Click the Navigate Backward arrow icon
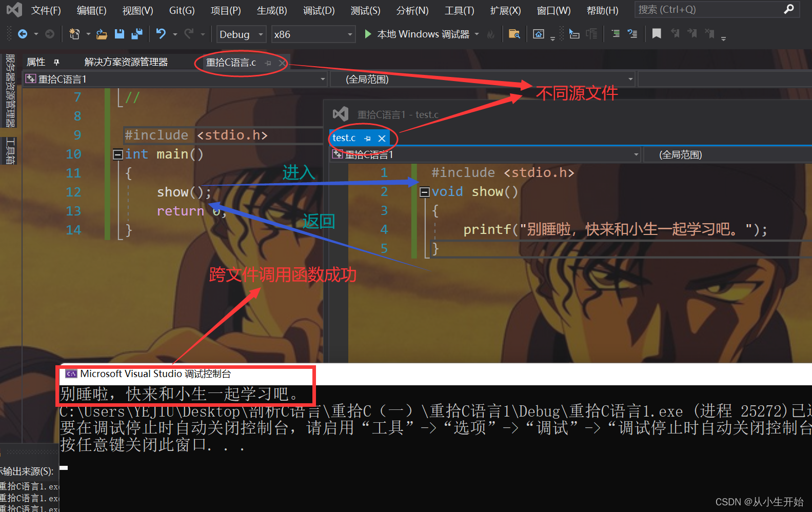Screen dimensions: 812x512 pyautogui.click(x=23, y=34)
